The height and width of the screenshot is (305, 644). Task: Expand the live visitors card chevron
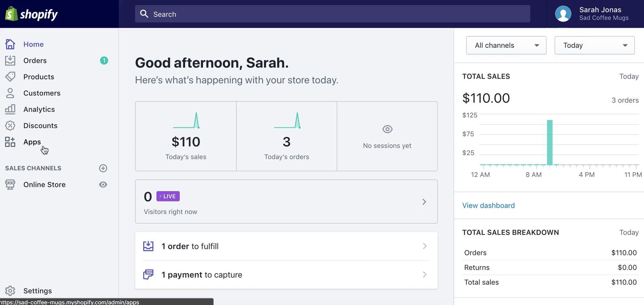point(424,202)
